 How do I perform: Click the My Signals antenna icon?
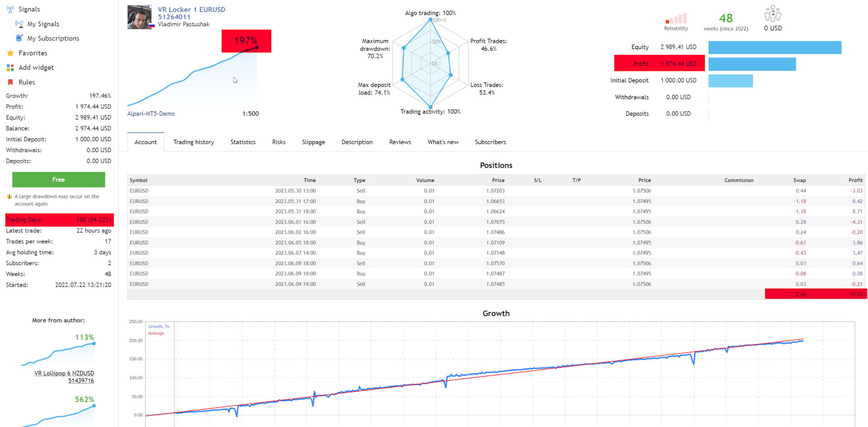[19, 24]
